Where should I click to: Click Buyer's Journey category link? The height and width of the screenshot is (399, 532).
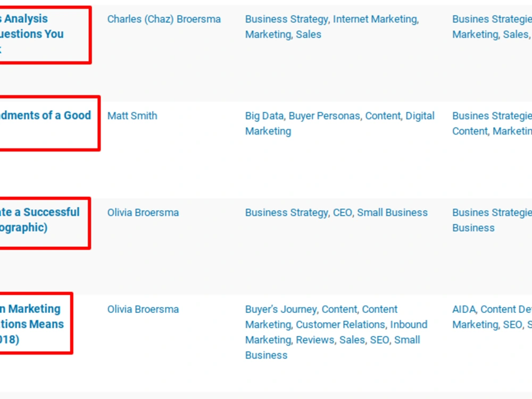pyautogui.click(x=281, y=310)
